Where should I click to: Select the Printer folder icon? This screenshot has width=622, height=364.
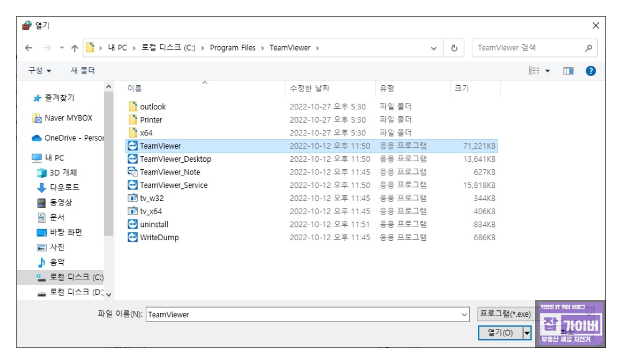click(133, 119)
